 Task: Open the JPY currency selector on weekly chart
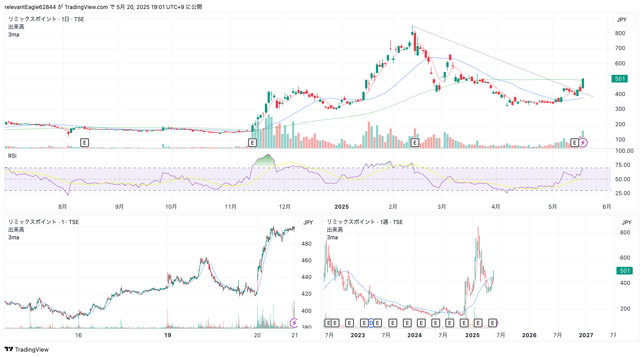click(x=627, y=222)
